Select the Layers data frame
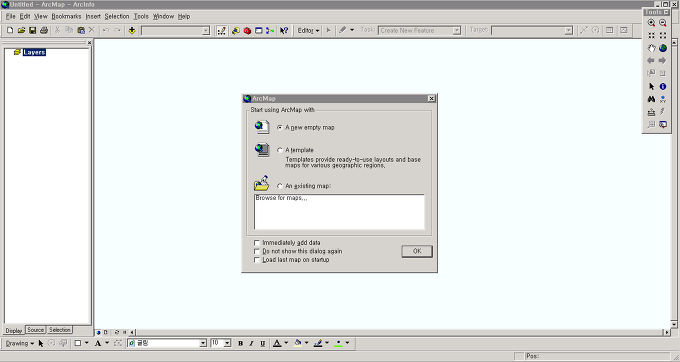Image resolution: width=680 pixels, height=362 pixels. (x=34, y=52)
